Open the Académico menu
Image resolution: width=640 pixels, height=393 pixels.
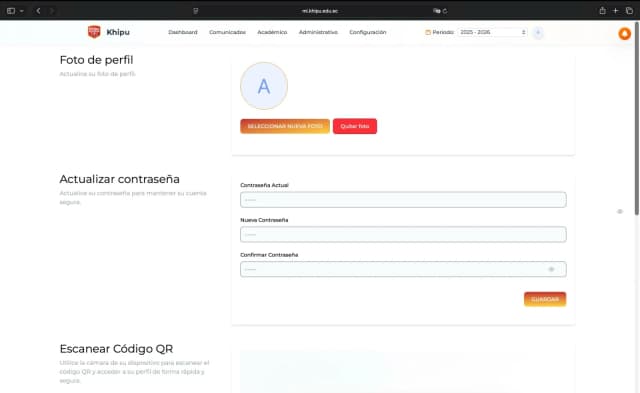[x=272, y=32]
